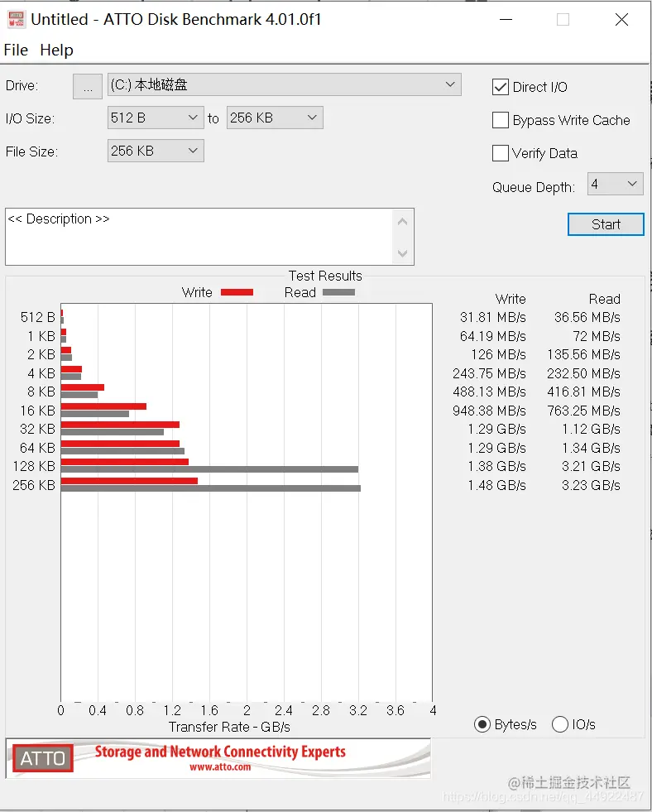652x812 pixels.
Task: Click the 1.48 GB/s write value
Action: tap(496, 485)
